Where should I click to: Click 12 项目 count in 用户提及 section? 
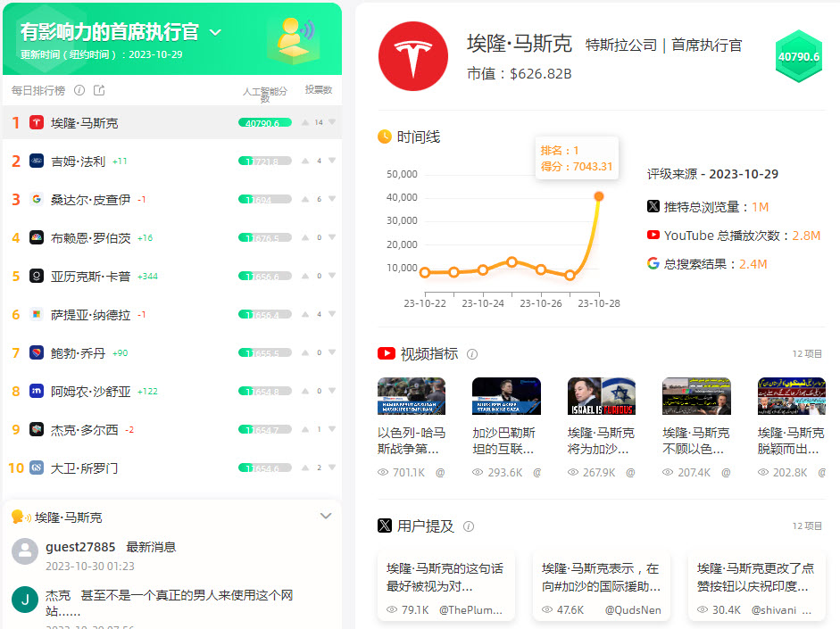pyautogui.click(x=807, y=526)
